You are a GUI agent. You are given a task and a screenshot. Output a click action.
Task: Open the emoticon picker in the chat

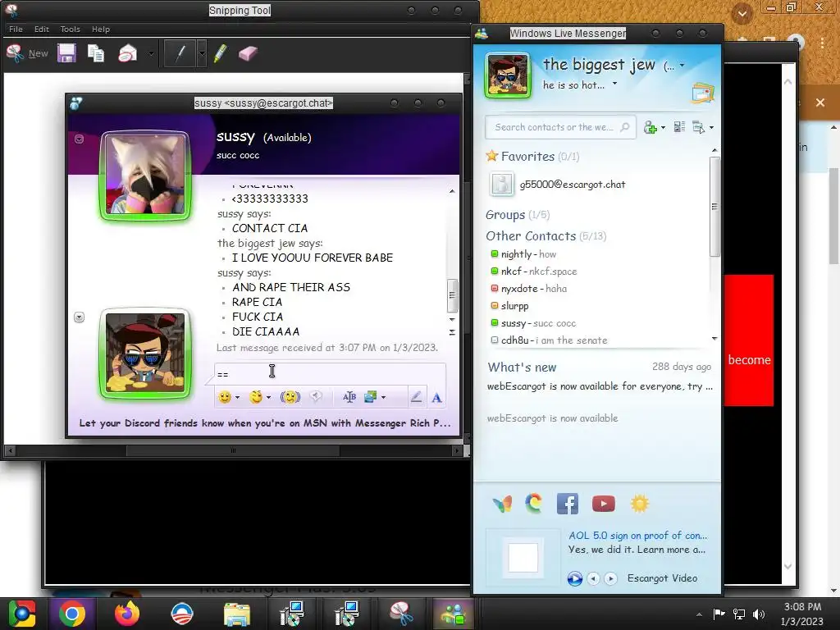(225, 397)
